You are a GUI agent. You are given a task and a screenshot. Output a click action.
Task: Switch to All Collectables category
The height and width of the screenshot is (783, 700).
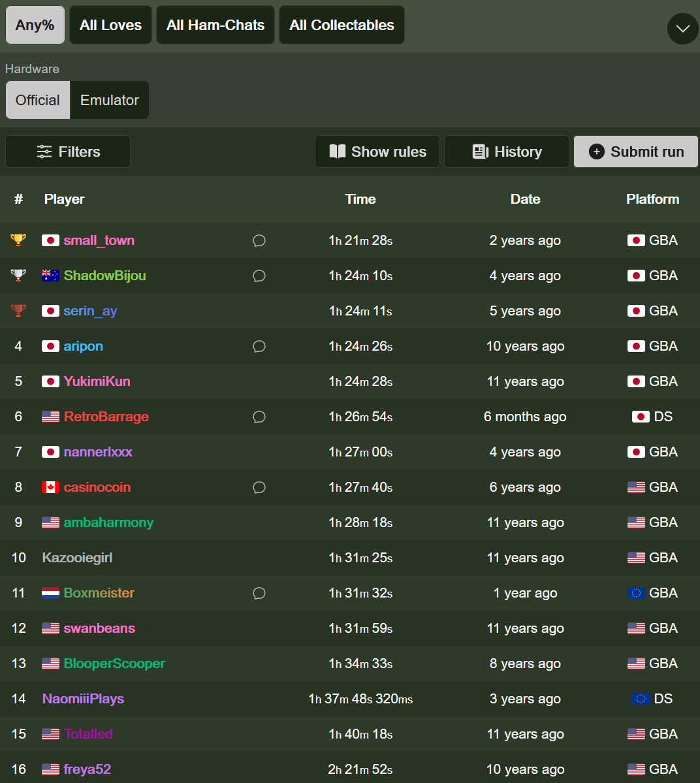point(342,25)
